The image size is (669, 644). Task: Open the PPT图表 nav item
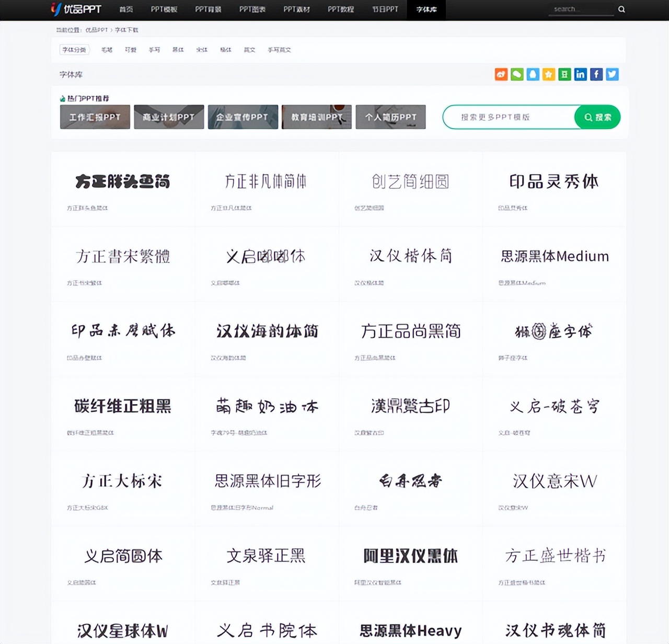point(252,9)
